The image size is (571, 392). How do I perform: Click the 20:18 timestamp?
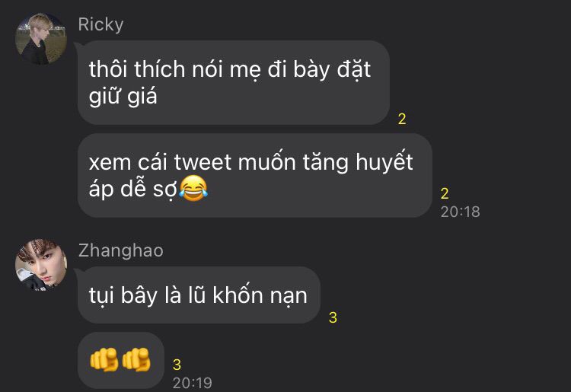[461, 212]
